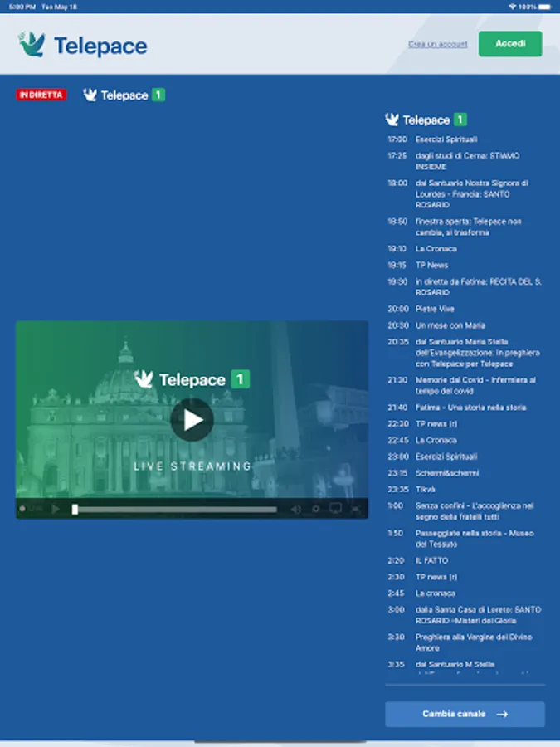This screenshot has width=560, height=747.
Task: Click the Telepace logo in the header
Action: pos(83,45)
